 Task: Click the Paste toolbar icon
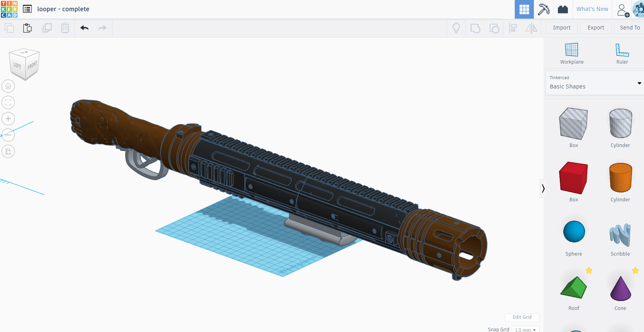(x=27, y=28)
